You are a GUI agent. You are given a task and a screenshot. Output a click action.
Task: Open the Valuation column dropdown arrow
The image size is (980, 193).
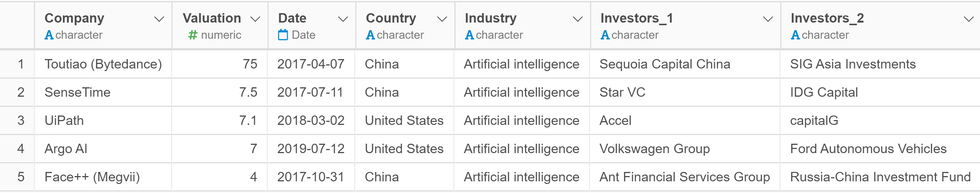[255, 19]
